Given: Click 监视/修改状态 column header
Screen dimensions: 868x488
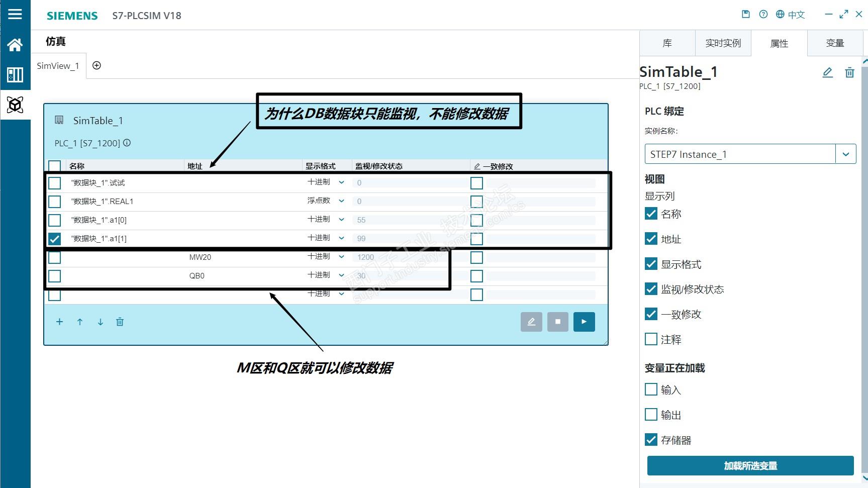Looking at the screenshot, I should pos(379,166).
